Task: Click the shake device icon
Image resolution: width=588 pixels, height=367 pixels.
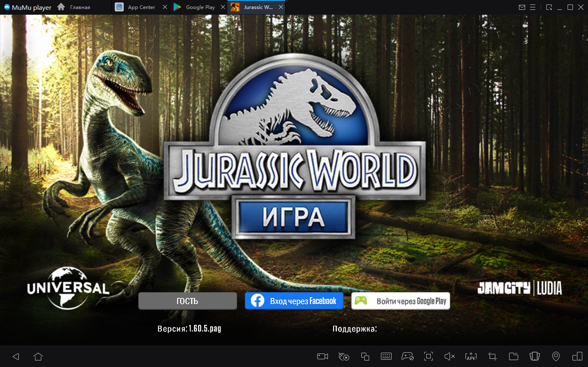Action: (x=535, y=356)
